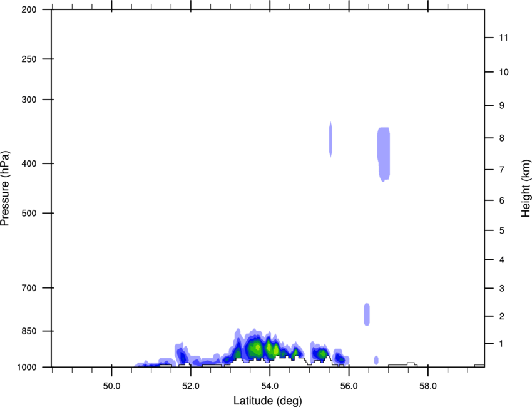Viewport: 532px width, 407px height.
Task: Click the 4 km height label
Action: (501, 260)
